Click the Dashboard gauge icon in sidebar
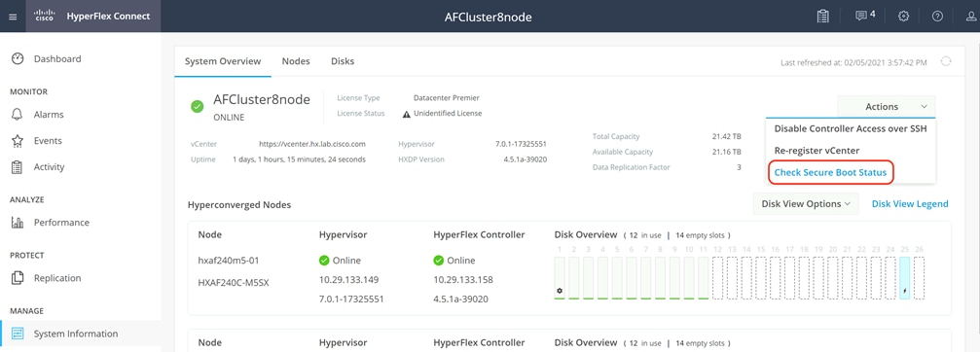The image size is (980, 352). (18, 58)
